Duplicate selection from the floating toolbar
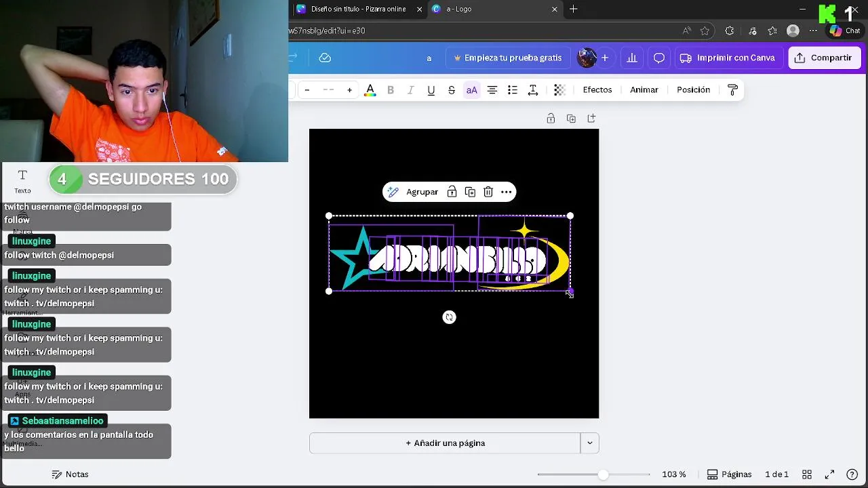The width and height of the screenshot is (868, 488). click(470, 192)
